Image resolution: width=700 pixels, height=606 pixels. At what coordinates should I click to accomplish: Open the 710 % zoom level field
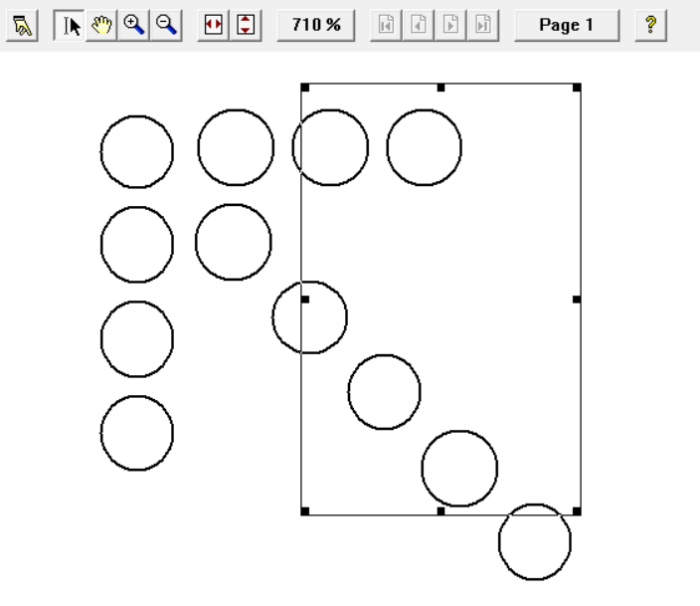click(x=316, y=25)
